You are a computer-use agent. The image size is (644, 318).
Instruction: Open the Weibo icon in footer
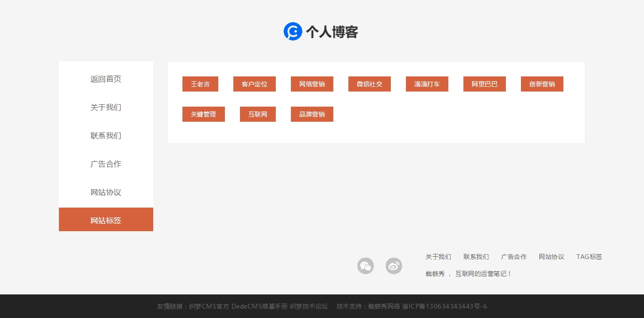click(394, 266)
